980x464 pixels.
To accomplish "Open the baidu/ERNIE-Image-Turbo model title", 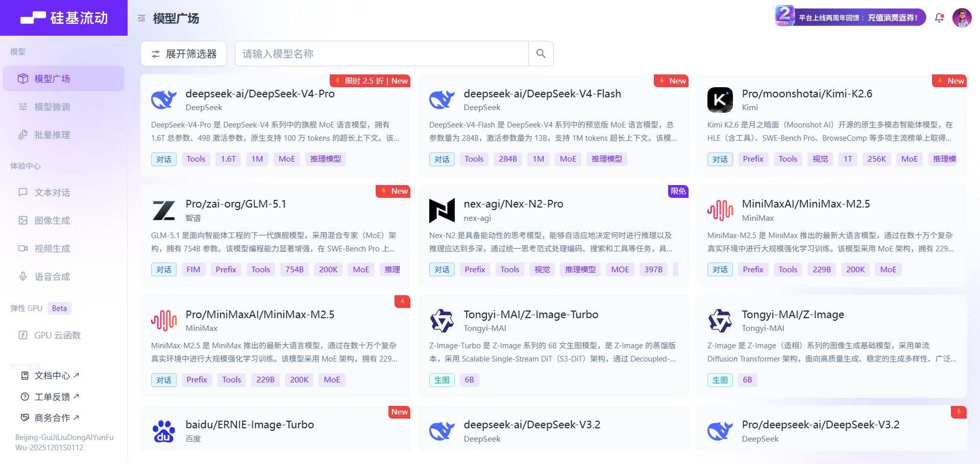I will click(x=250, y=425).
